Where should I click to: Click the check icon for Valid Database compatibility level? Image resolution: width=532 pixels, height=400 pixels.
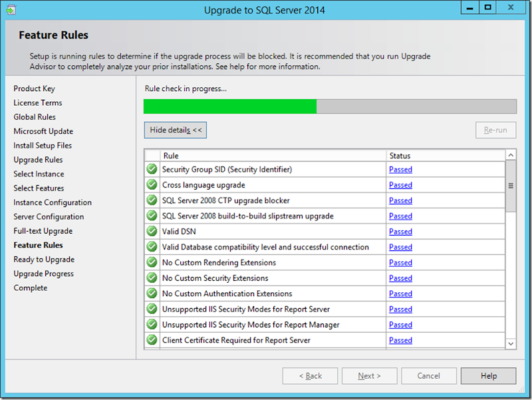pos(152,246)
